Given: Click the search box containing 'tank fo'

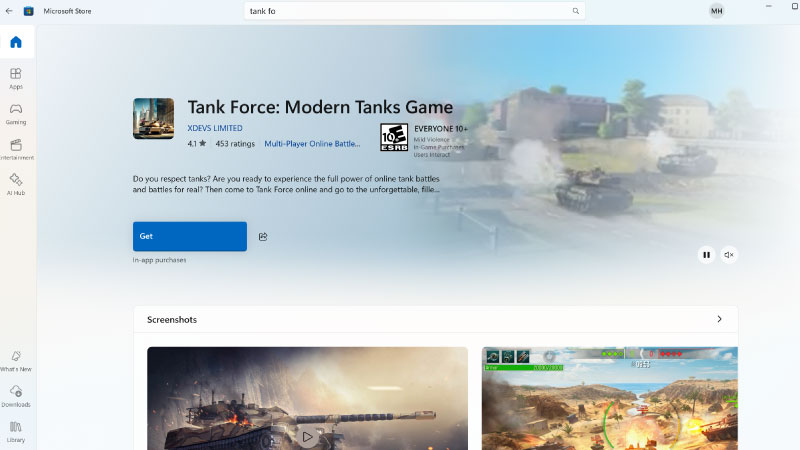Looking at the screenshot, I should [x=414, y=11].
